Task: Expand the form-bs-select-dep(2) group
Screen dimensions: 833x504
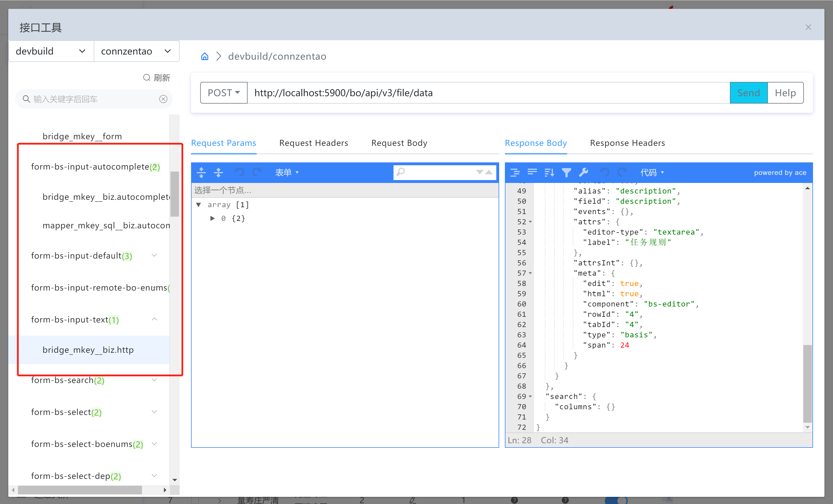Action: click(x=154, y=475)
